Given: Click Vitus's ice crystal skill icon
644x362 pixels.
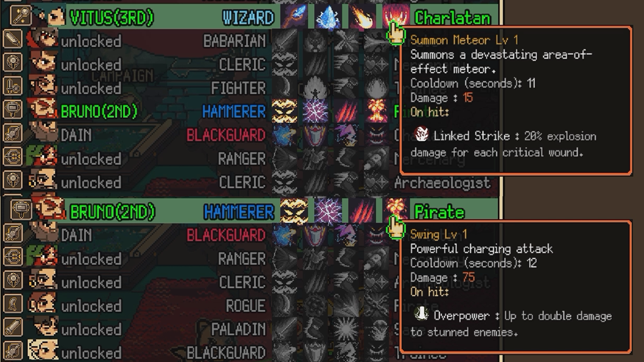Looking at the screenshot, I should coord(328,16).
